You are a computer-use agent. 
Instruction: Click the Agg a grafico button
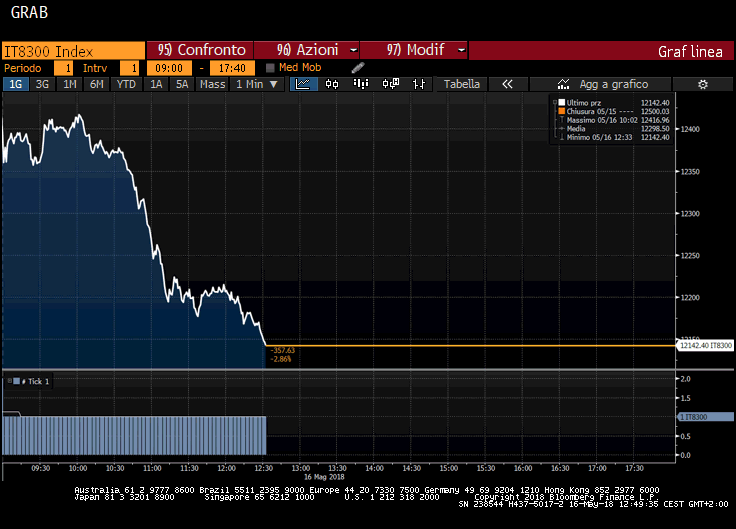[x=600, y=84]
